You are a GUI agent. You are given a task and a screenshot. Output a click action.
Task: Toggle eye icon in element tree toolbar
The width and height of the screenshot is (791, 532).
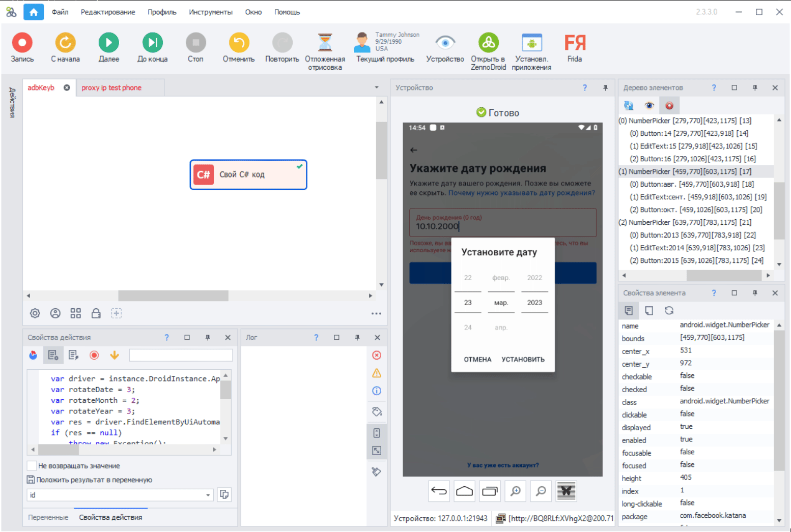point(649,106)
